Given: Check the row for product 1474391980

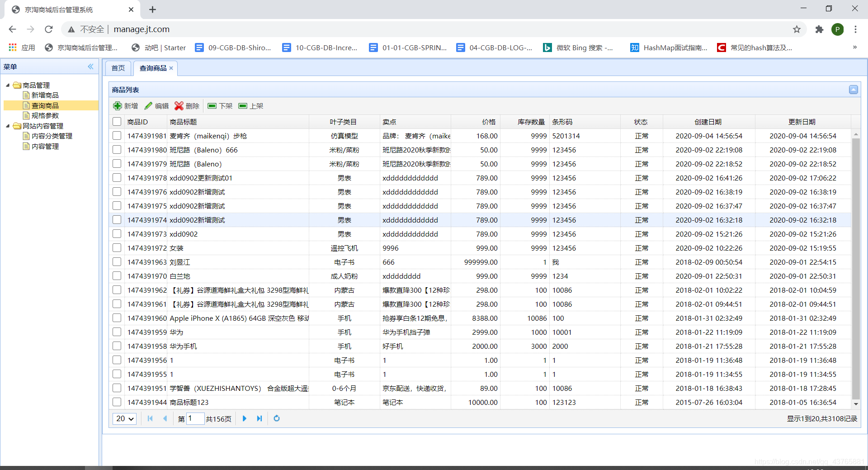Looking at the screenshot, I should tap(117, 150).
